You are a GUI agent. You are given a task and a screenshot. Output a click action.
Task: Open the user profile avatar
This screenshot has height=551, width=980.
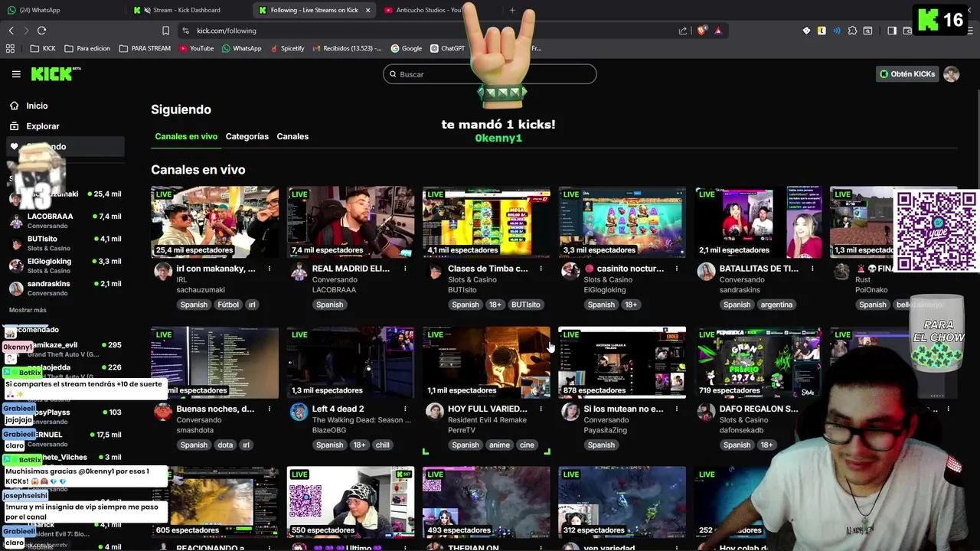pos(951,74)
